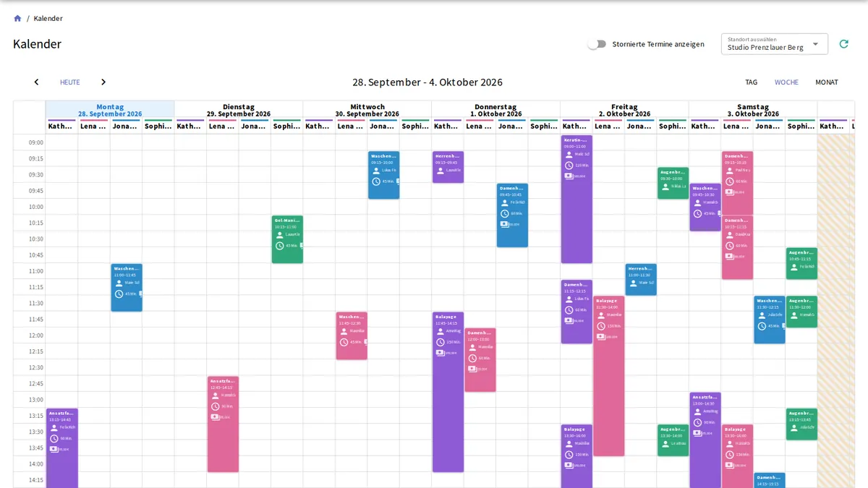Click the 28. September - 4. Oktober 2026 title
The image size is (868, 488).
(427, 82)
